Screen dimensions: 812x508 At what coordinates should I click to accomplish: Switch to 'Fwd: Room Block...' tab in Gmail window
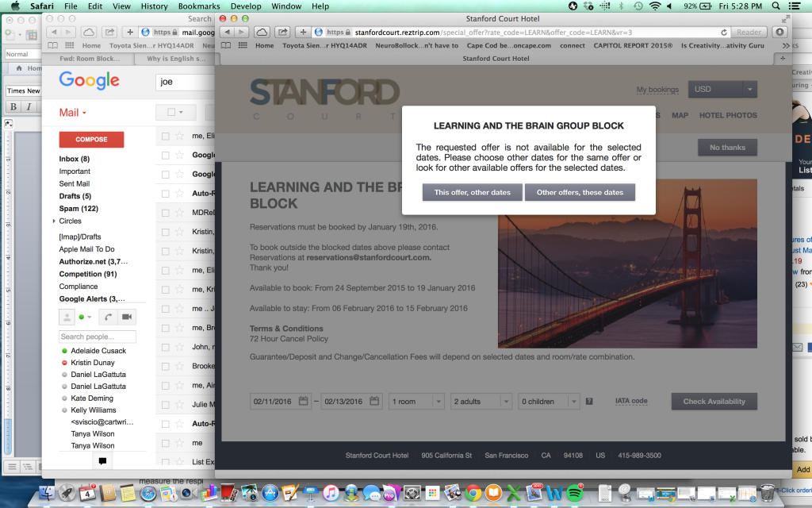[89, 59]
